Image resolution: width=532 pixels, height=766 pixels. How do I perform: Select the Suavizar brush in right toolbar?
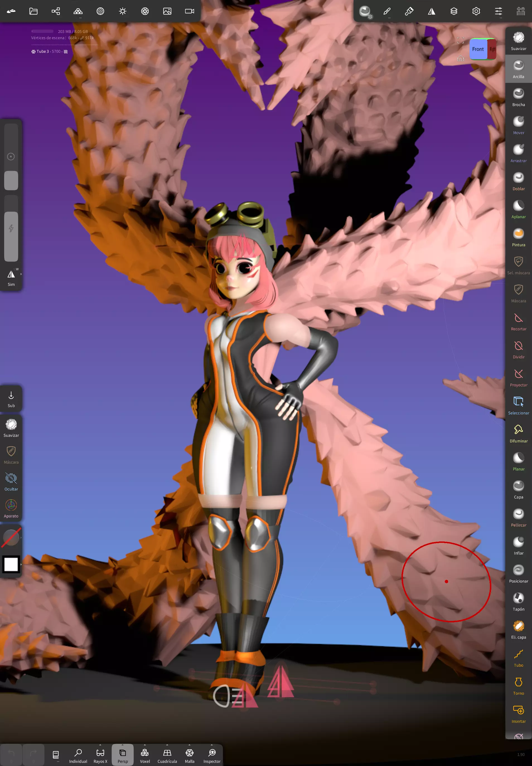click(x=518, y=41)
